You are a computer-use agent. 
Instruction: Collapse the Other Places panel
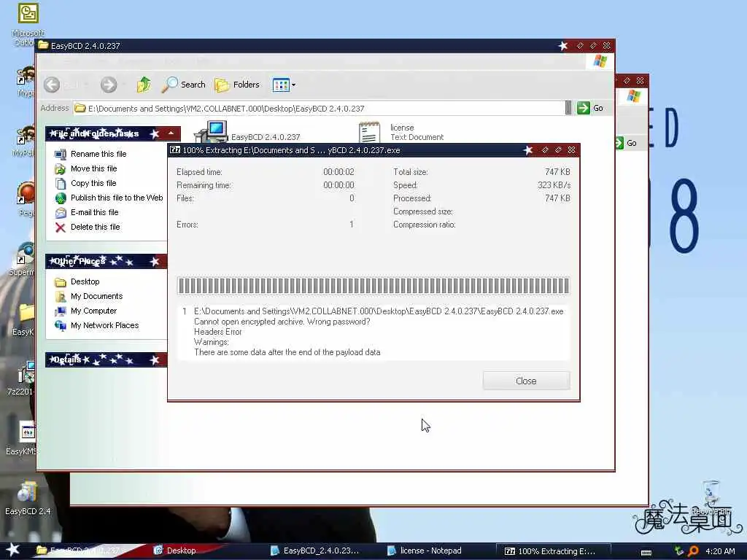click(155, 262)
